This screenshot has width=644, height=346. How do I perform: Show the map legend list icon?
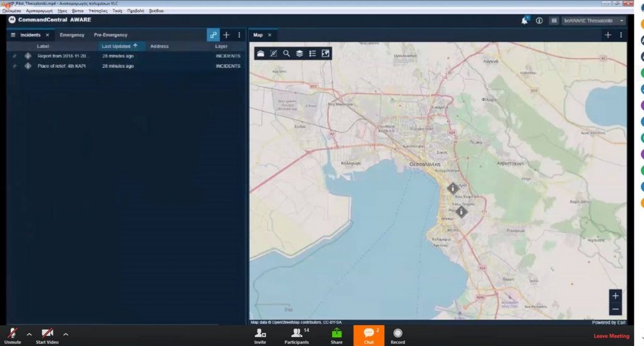(x=313, y=53)
